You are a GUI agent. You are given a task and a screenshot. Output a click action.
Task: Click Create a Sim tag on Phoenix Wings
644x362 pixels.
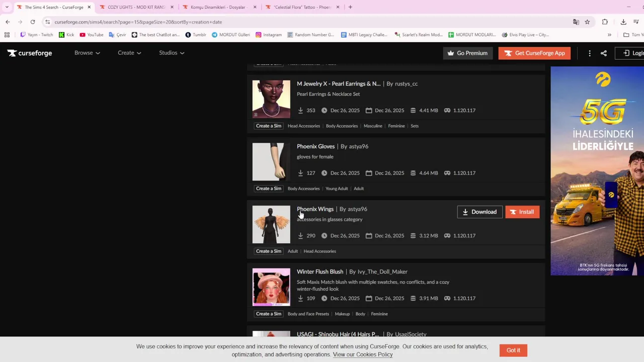[269, 251]
